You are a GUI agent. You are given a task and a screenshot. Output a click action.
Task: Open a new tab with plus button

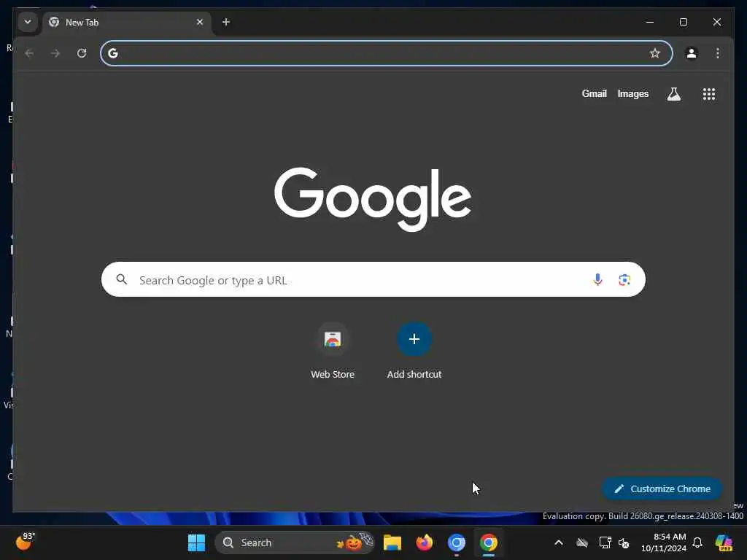[226, 22]
